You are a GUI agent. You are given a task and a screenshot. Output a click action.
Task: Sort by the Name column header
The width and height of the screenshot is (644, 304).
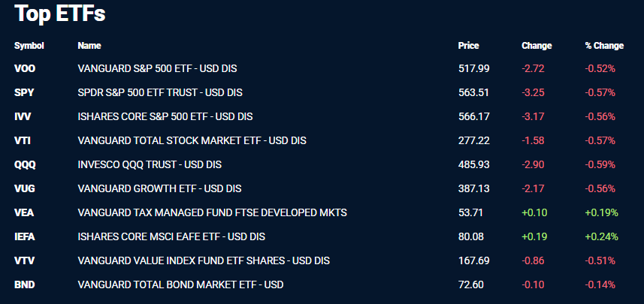click(x=89, y=46)
